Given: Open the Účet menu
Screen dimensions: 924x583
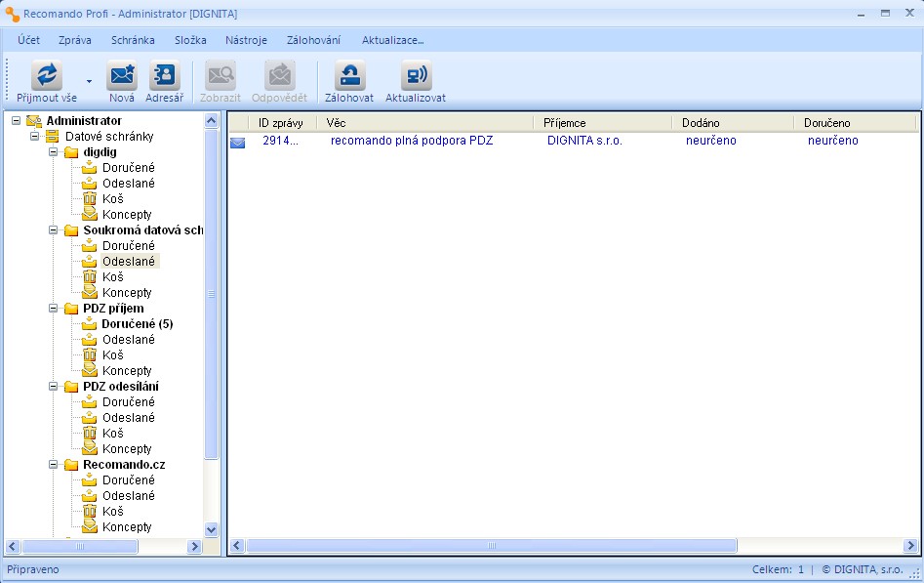Looking at the screenshot, I should pyautogui.click(x=29, y=40).
